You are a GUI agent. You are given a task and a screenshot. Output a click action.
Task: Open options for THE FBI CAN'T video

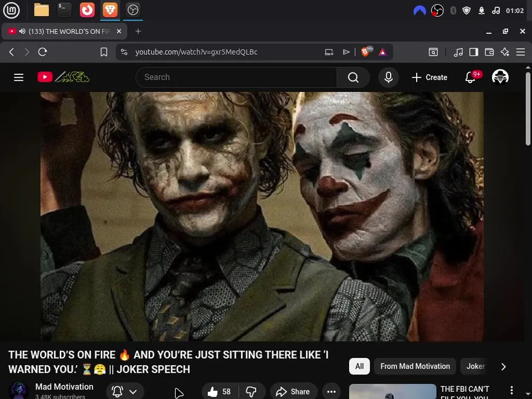511,390
